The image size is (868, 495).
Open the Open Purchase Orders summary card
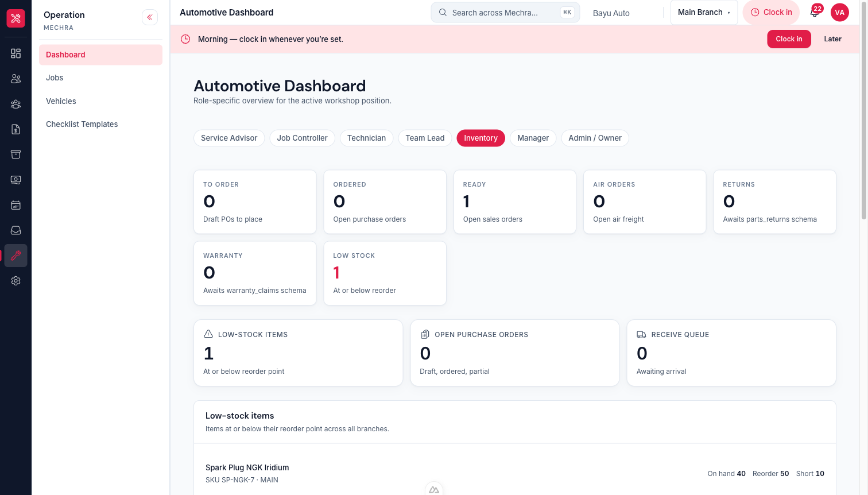(x=515, y=353)
